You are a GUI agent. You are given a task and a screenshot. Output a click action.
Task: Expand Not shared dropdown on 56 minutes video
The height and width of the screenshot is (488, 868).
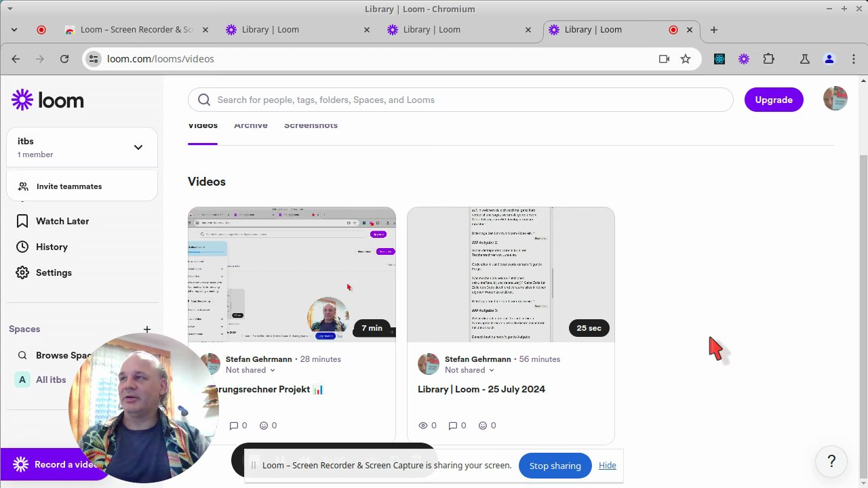tap(469, 370)
